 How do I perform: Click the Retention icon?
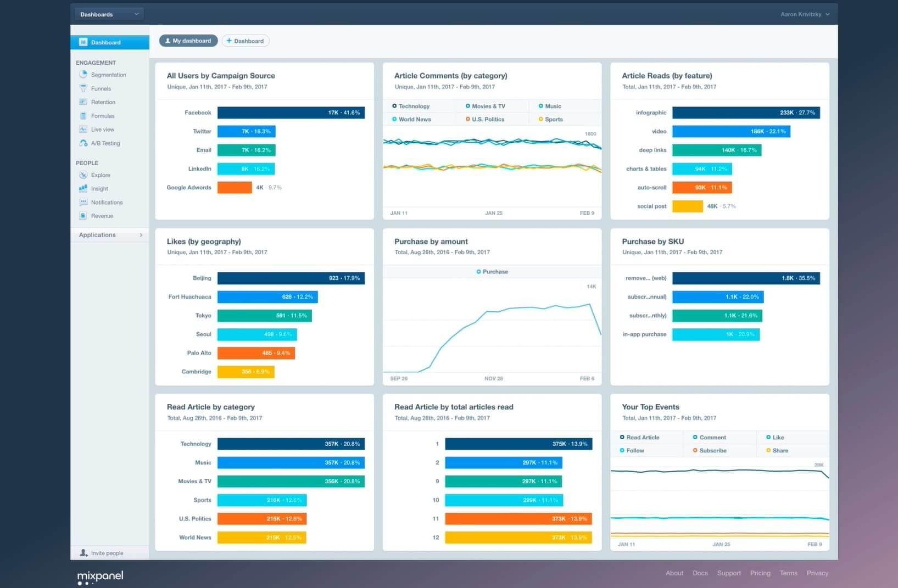point(83,102)
